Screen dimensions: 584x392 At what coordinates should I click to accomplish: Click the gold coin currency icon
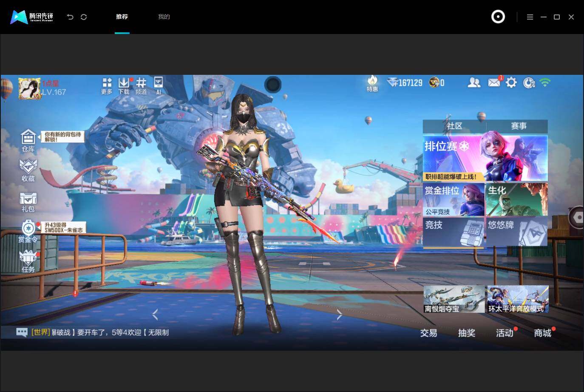(x=434, y=82)
